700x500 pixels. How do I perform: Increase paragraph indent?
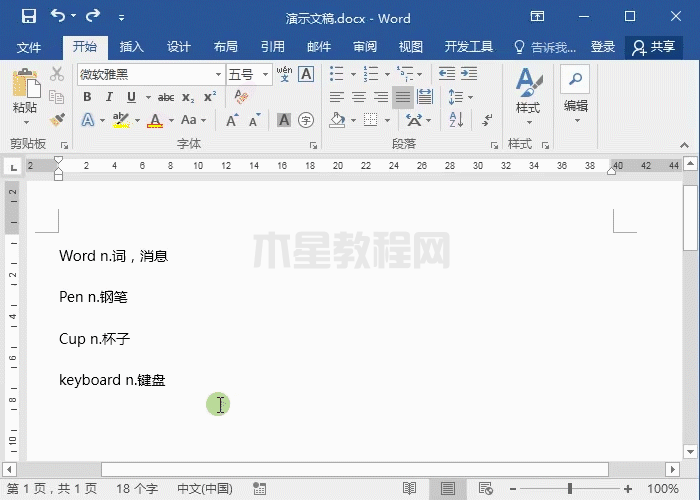click(469, 74)
